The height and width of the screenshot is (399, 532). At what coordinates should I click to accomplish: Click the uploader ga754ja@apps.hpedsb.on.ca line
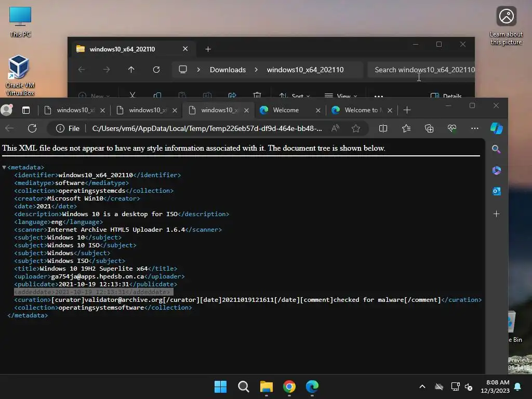(x=99, y=276)
